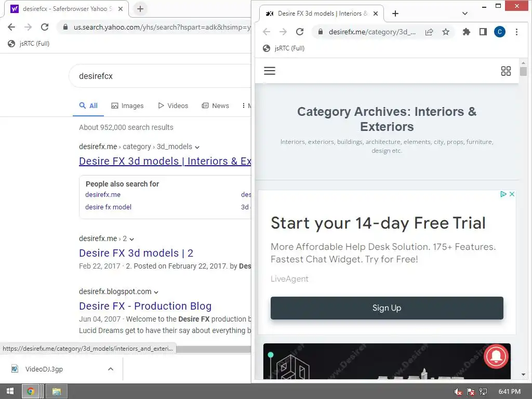Reload the desirefx.me page
Viewport: 532px width, 399px height.
[x=300, y=32]
